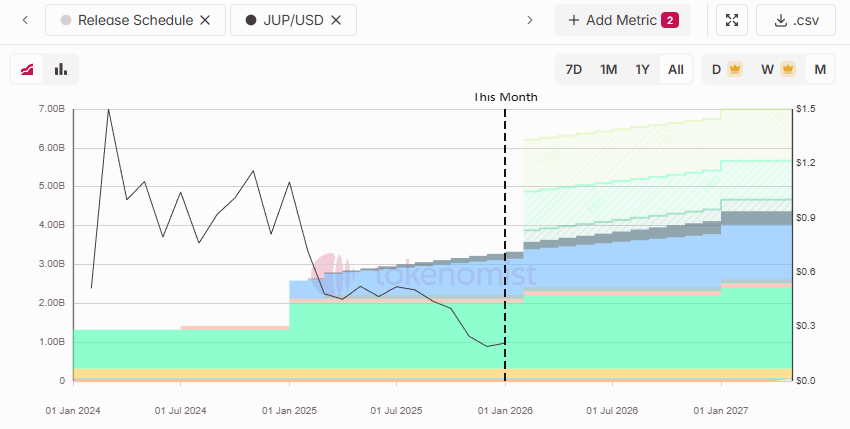
Task: Remove the JUP/USD metric with X
Action: click(336, 20)
